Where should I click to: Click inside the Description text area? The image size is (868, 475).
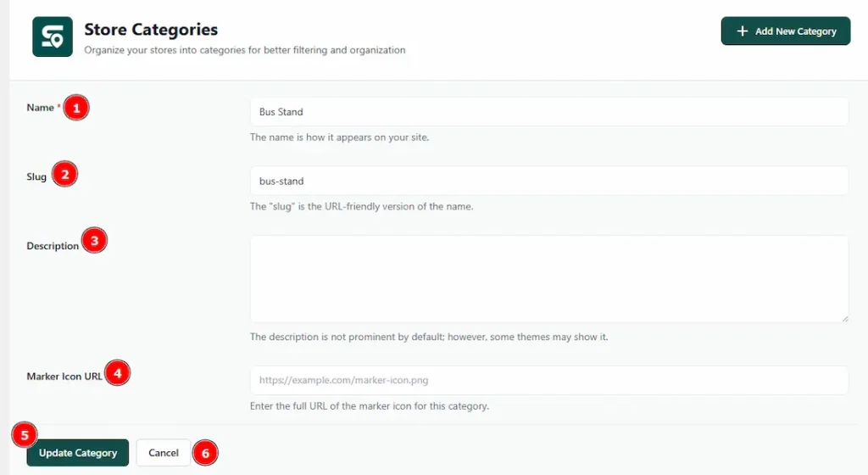[549, 278]
